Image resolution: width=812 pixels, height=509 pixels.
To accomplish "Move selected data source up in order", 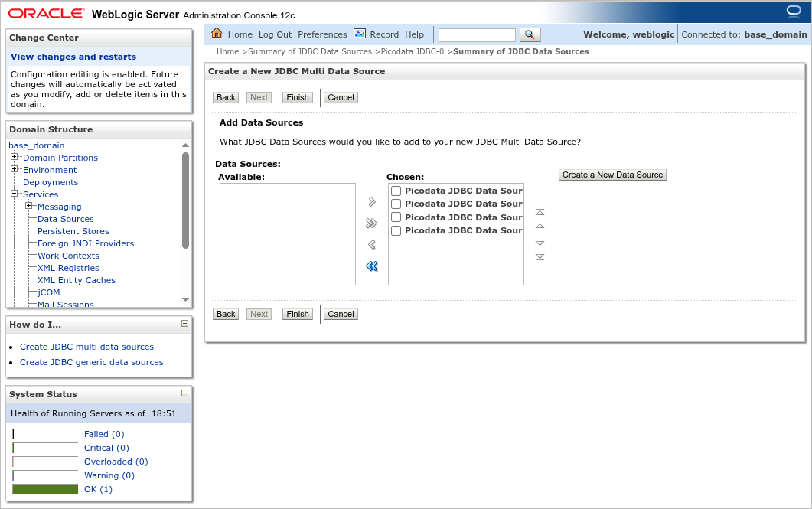I will [x=540, y=227].
